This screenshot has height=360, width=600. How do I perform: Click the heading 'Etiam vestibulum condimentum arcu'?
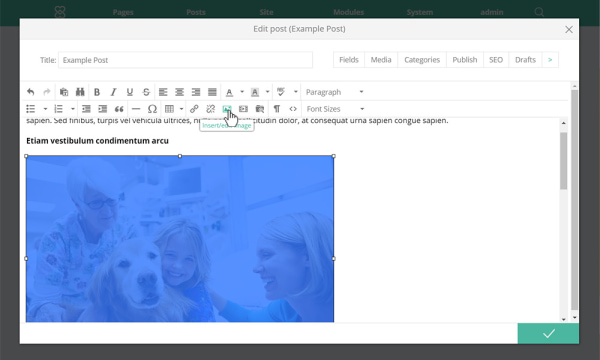[97, 141]
